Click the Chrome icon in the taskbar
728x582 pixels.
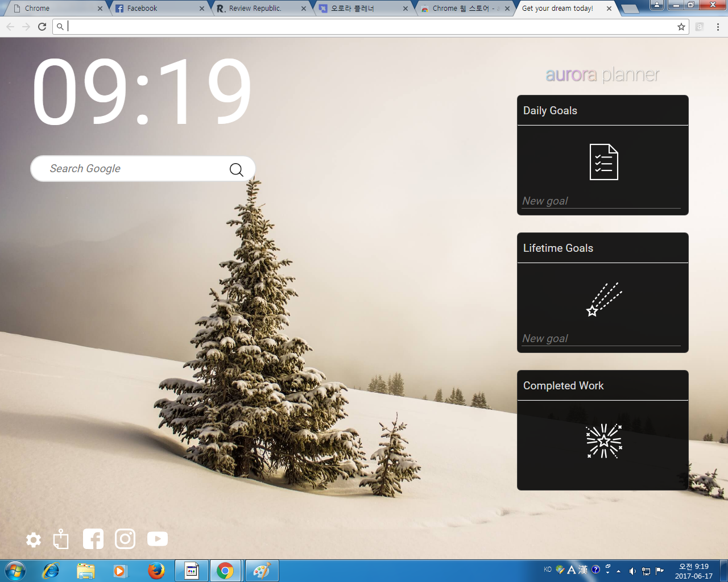(x=226, y=571)
